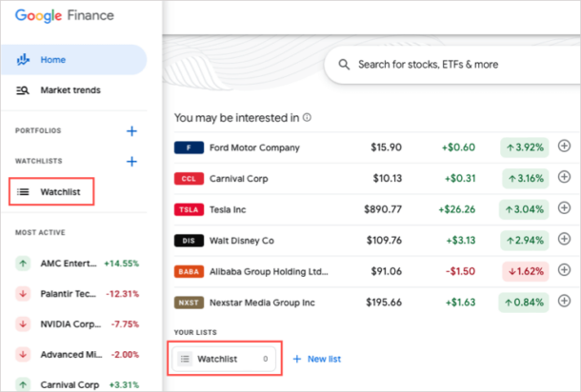Click the 1.62% decline chip
Viewport: 581px width, 392px height.
coord(526,271)
